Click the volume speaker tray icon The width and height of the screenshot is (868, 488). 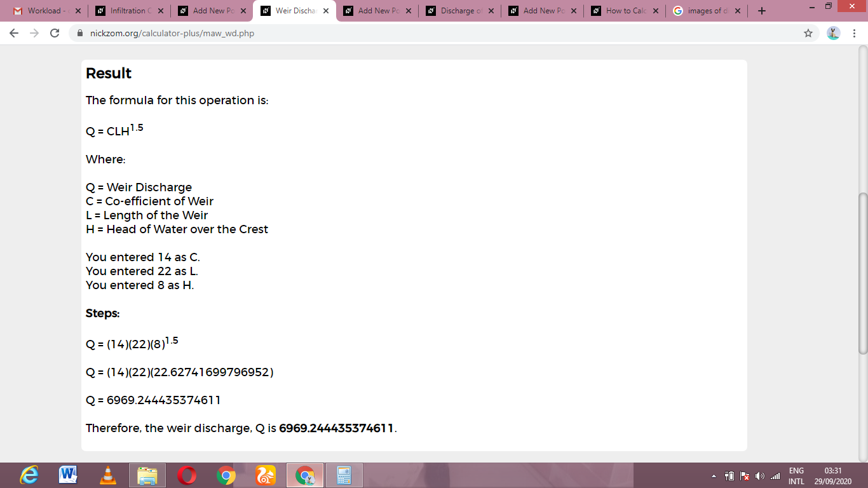pyautogui.click(x=759, y=476)
